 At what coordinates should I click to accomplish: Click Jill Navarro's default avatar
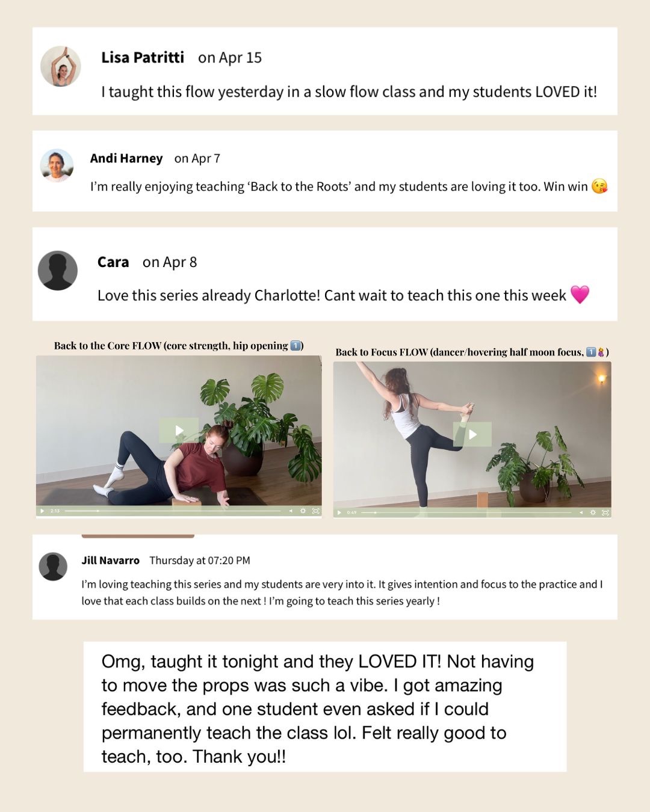click(x=53, y=567)
